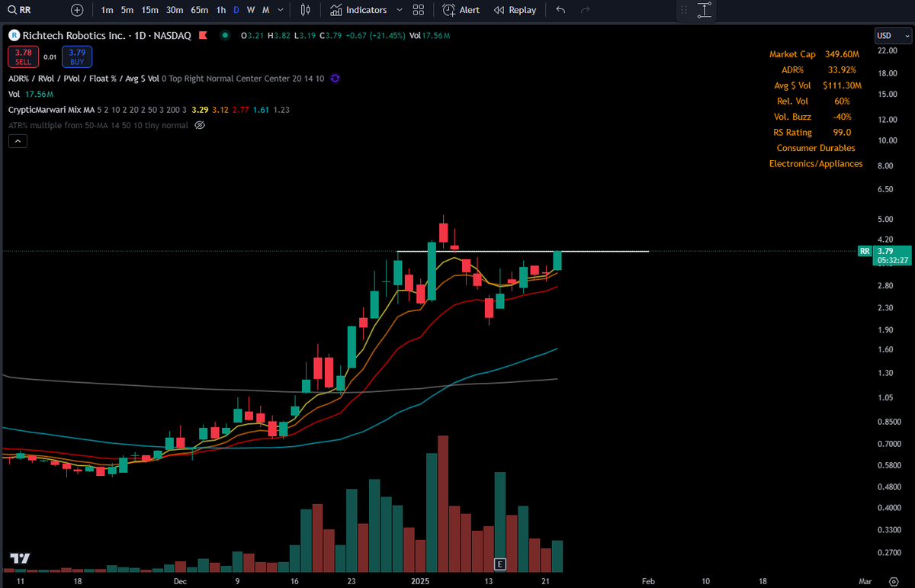Click the 3.79 BUY button
The height and width of the screenshot is (588, 915).
(x=76, y=56)
